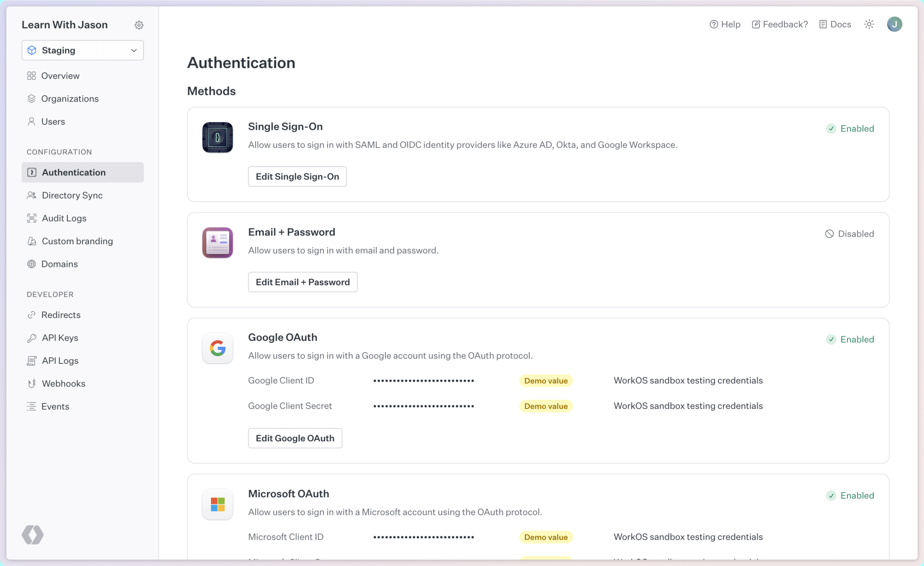924x566 pixels.
Task: Click Demo value badge for Google Client Secret
Action: [x=546, y=406]
